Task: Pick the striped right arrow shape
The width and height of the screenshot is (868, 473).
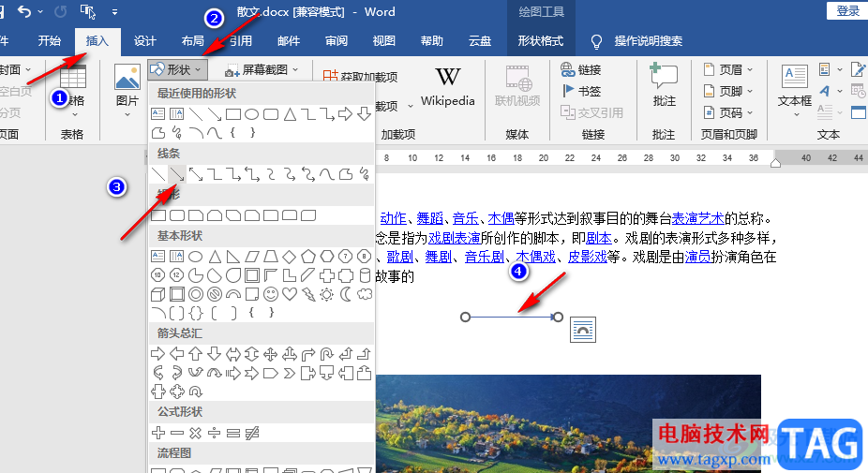Action: tap(233, 374)
